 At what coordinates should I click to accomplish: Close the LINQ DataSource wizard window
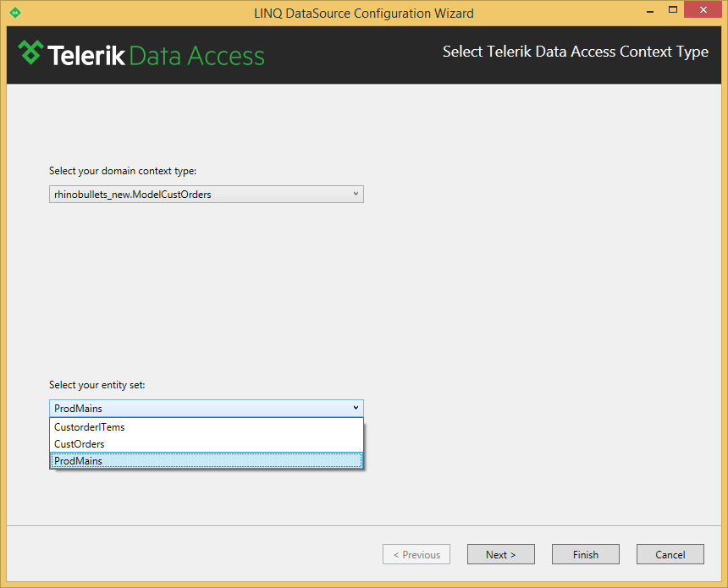click(703, 10)
